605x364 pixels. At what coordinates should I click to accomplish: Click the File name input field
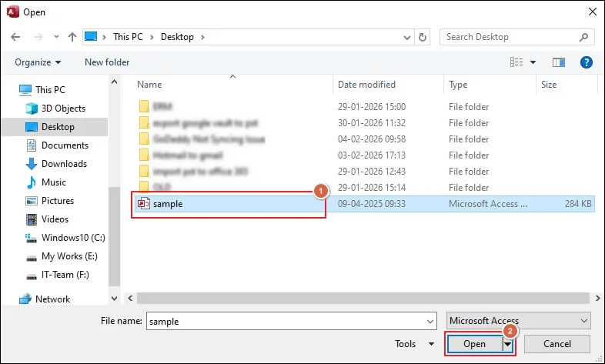(291, 321)
